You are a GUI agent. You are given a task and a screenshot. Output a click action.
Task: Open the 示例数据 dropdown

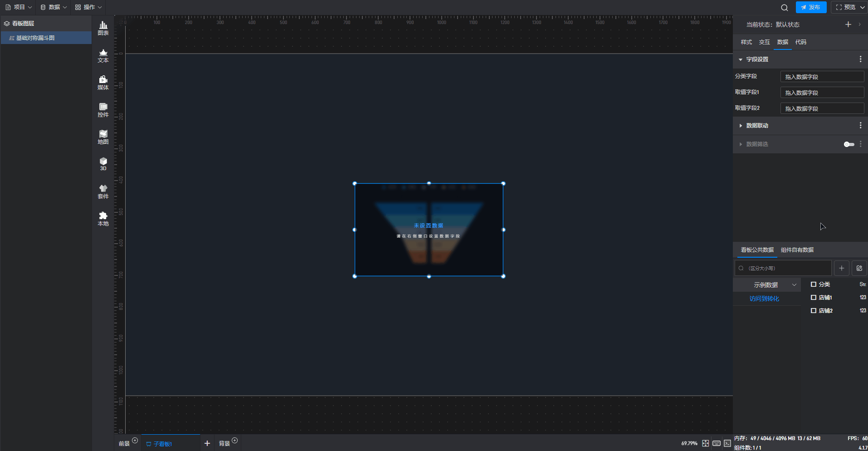coord(767,285)
